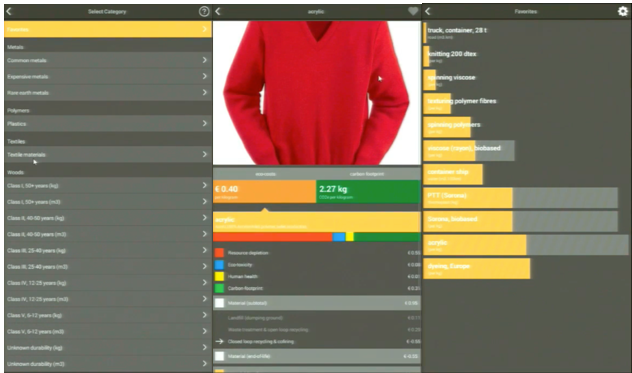Expand Rare earth metals category

click(x=108, y=93)
